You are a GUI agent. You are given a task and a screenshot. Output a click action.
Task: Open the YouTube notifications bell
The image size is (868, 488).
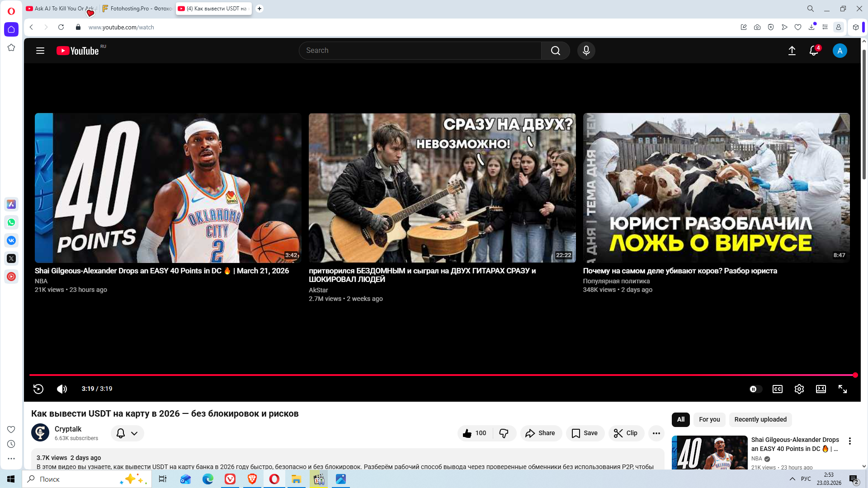pyautogui.click(x=813, y=51)
